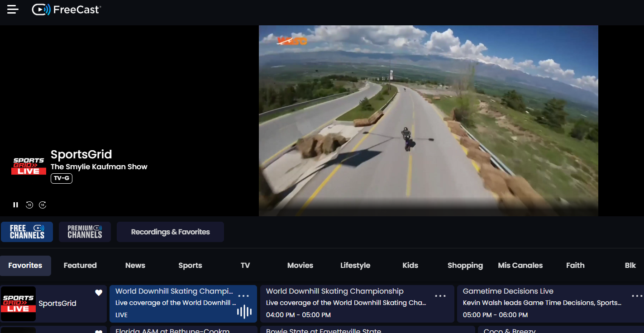
Task: Select the Shopping category
Action: click(x=465, y=266)
